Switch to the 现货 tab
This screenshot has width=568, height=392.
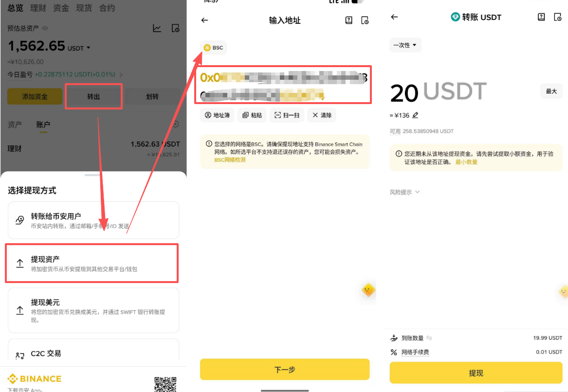point(84,8)
